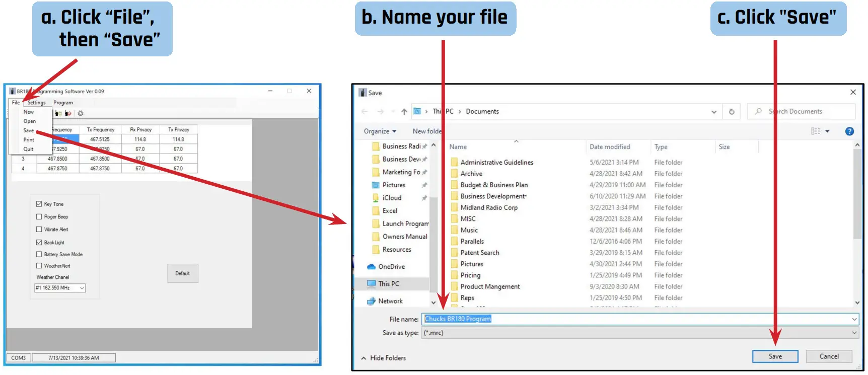Click the Music folder icon
The image size is (868, 375).
point(454,230)
